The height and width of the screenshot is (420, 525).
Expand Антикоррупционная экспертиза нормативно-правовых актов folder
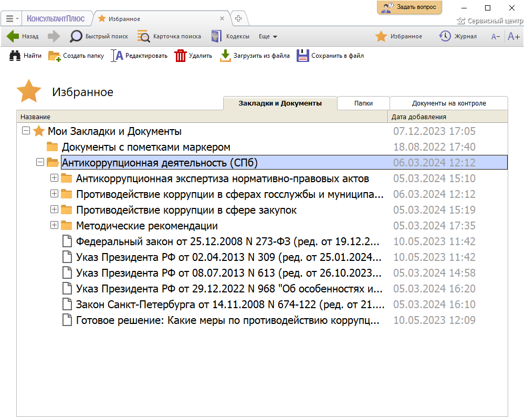54,178
